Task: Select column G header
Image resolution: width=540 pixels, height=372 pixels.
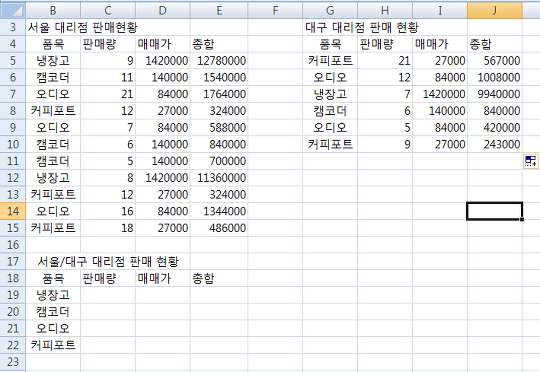Action: 330,10
